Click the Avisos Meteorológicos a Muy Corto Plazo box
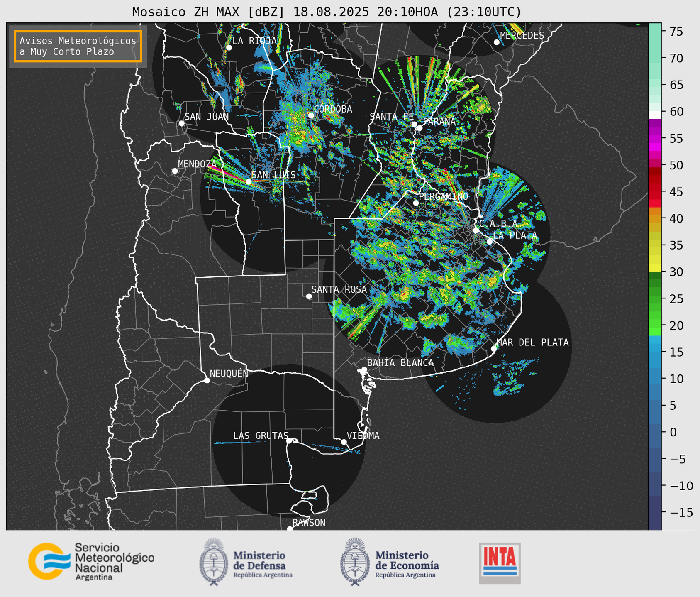Screen dimensions: 700x597 tap(78, 46)
